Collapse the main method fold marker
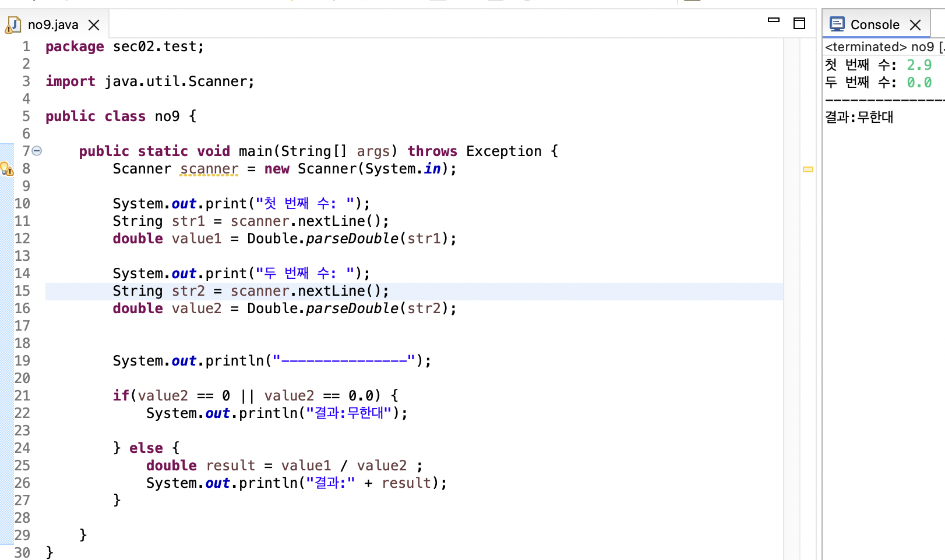This screenshot has height=560, width=945. tap(37, 151)
